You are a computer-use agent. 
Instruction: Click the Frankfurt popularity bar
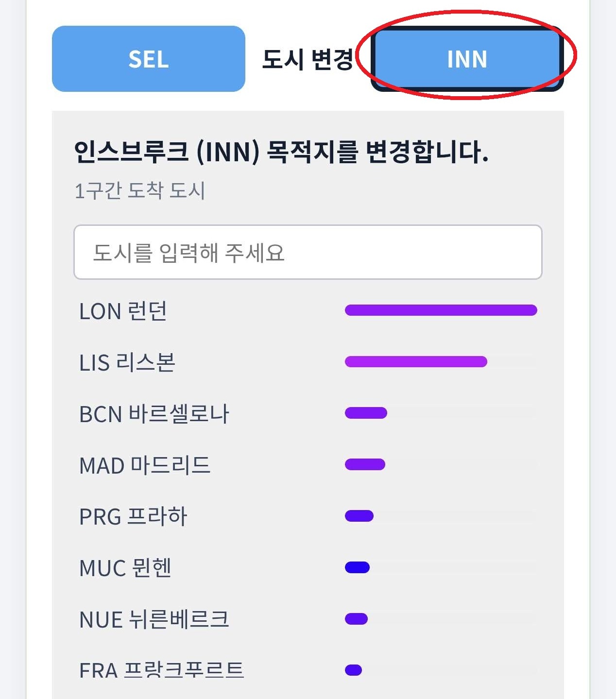(353, 670)
